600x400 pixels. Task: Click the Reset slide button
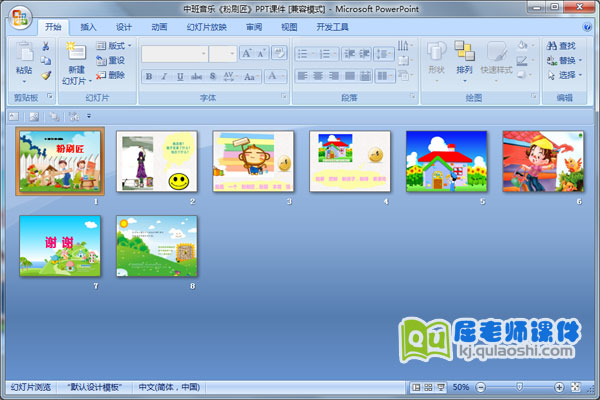click(x=111, y=60)
